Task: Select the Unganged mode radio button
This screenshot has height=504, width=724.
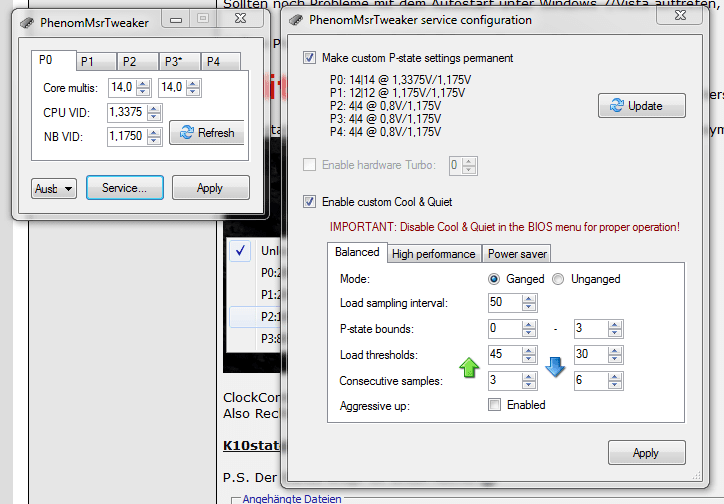Action: point(558,279)
